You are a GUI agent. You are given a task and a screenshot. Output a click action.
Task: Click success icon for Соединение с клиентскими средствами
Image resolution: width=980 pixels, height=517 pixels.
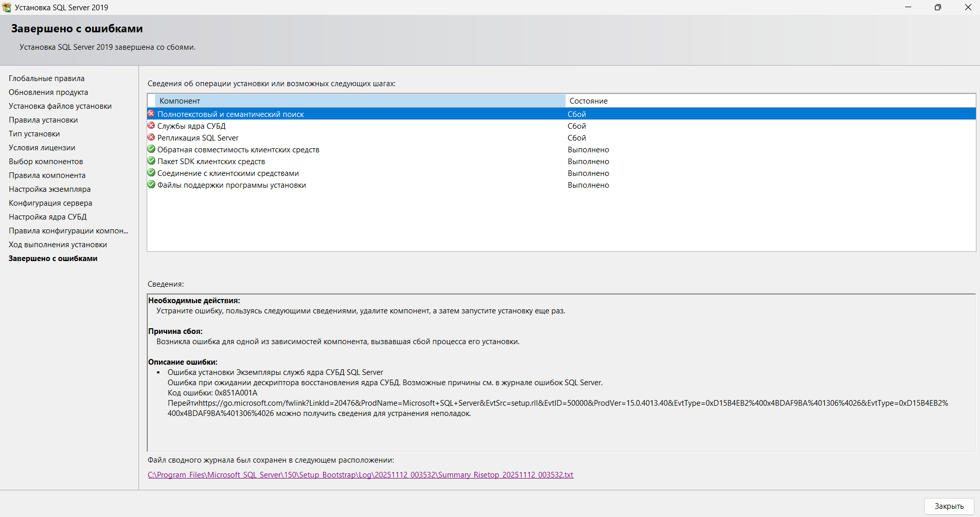[x=151, y=173]
